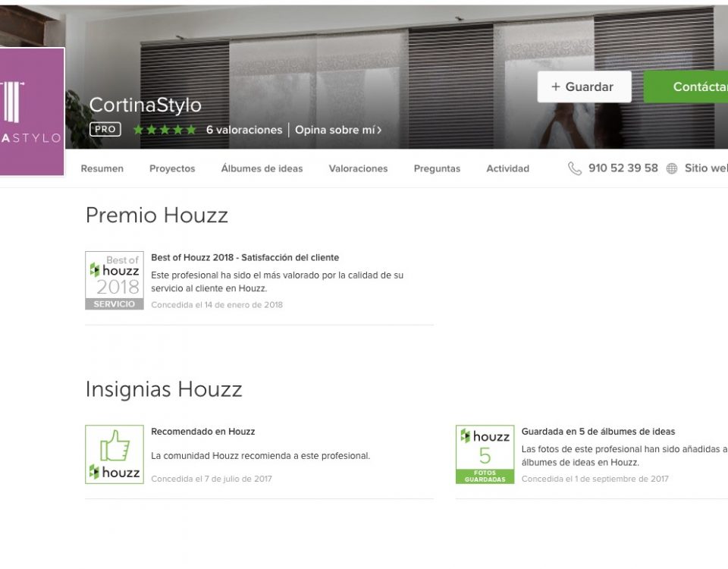This screenshot has width=728, height=569.
Task: Click the 'Este profesional ha sido el más valorado' description
Action: tap(278, 282)
